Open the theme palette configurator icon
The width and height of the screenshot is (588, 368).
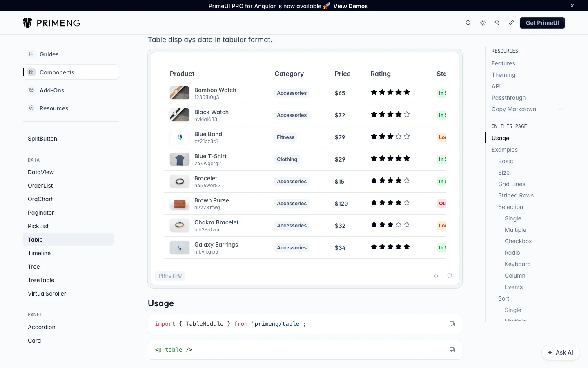(497, 23)
